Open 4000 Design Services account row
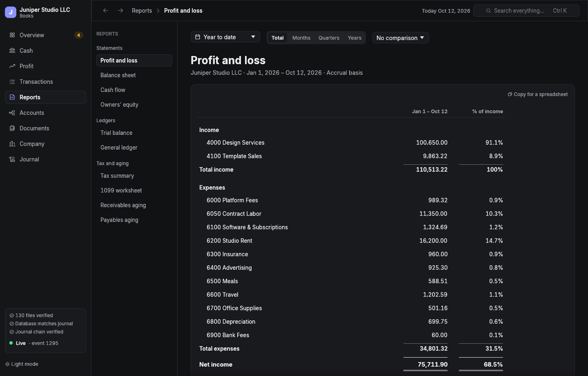The height and width of the screenshot is (376, 588). click(351, 143)
